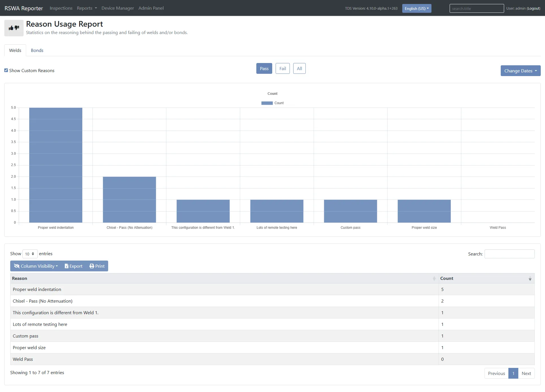Click the eye icon on Column Visibility
545x392 pixels.
pos(17,266)
